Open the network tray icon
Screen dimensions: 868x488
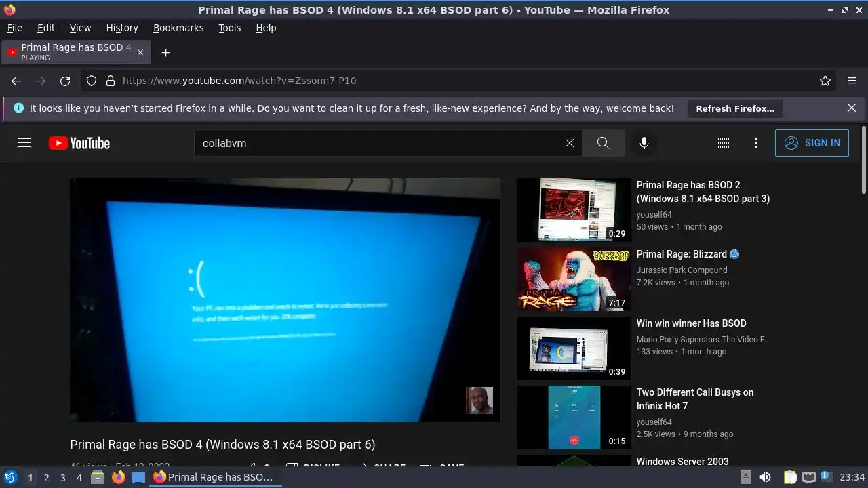point(808,477)
